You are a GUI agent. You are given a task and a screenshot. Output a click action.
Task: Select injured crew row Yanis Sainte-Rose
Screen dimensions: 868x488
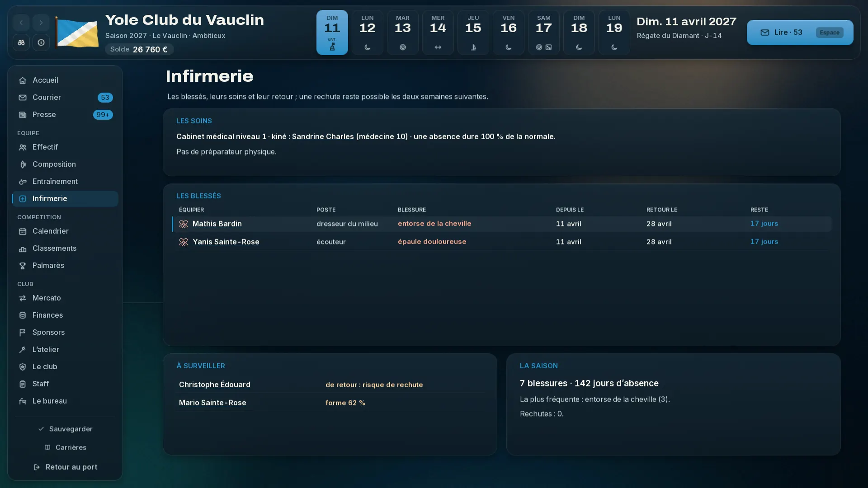click(502, 242)
